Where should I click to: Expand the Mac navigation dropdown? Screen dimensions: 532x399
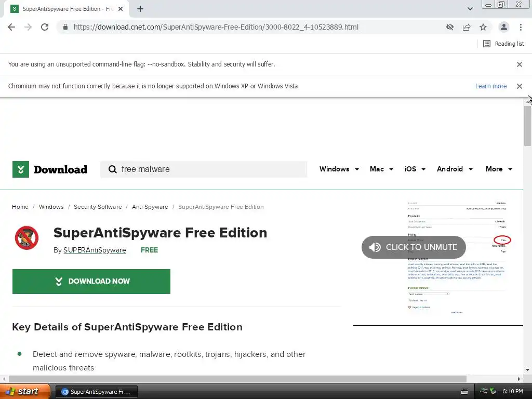click(381, 169)
